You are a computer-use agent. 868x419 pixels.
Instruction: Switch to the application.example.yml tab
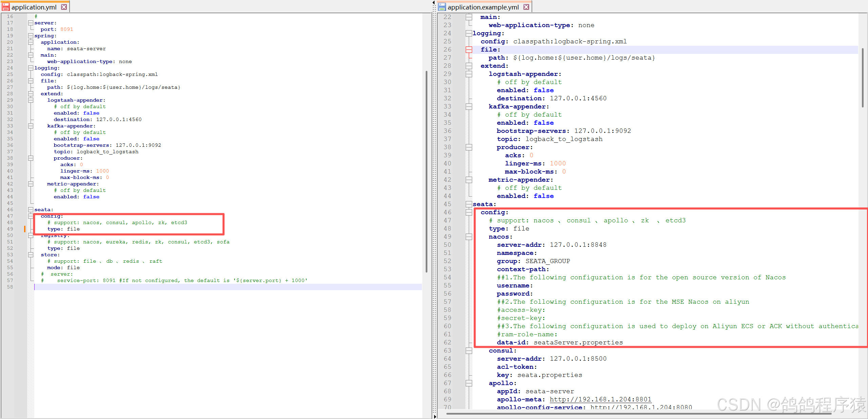click(x=483, y=7)
